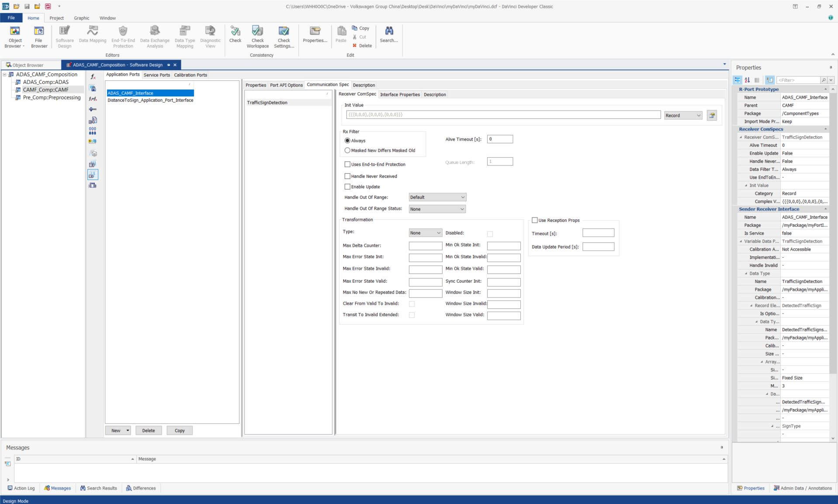The height and width of the screenshot is (504, 838).
Task: Open the Properties ribbon icon
Action: pos(315,31)
